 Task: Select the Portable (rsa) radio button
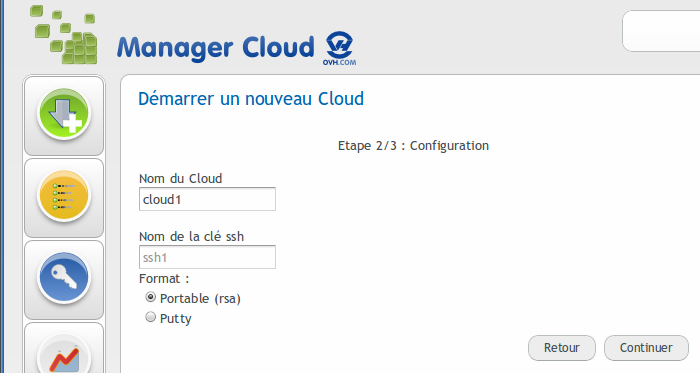pos(150,297)
